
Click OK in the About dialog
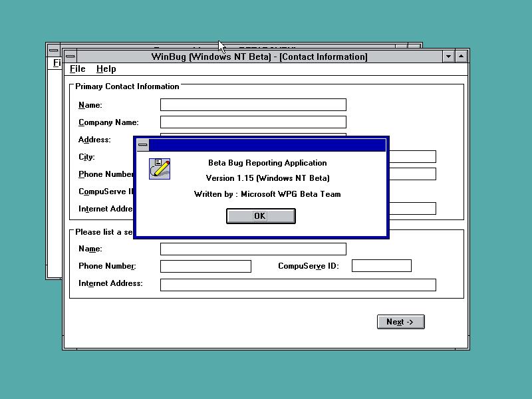(x=261, y=216)
